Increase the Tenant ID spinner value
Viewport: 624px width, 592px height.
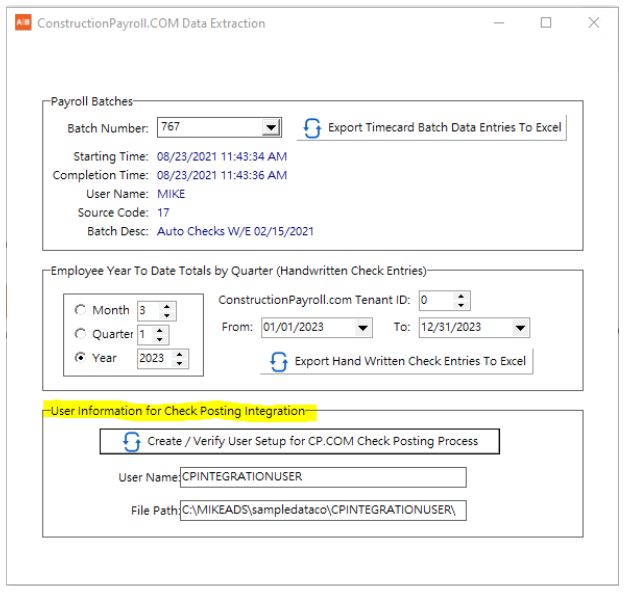coord(461,296)
